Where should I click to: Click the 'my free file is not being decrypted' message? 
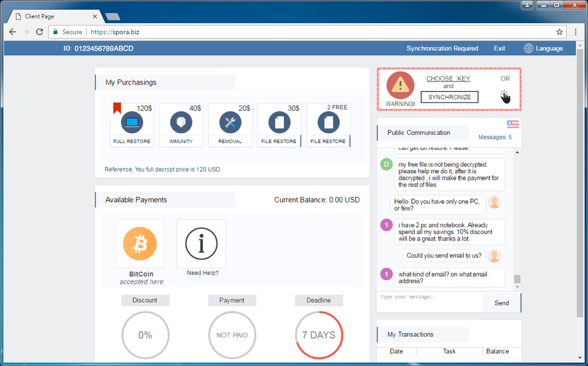[449, 174]
